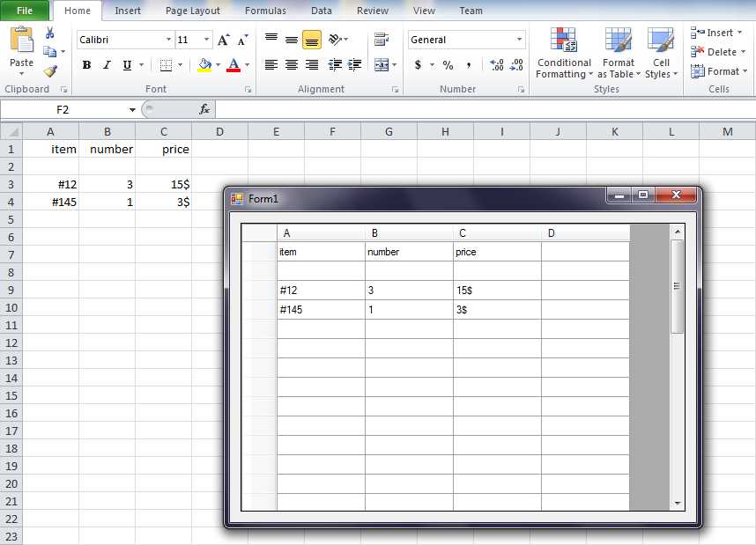Open the Paste options arrow

tap(21, 74)
